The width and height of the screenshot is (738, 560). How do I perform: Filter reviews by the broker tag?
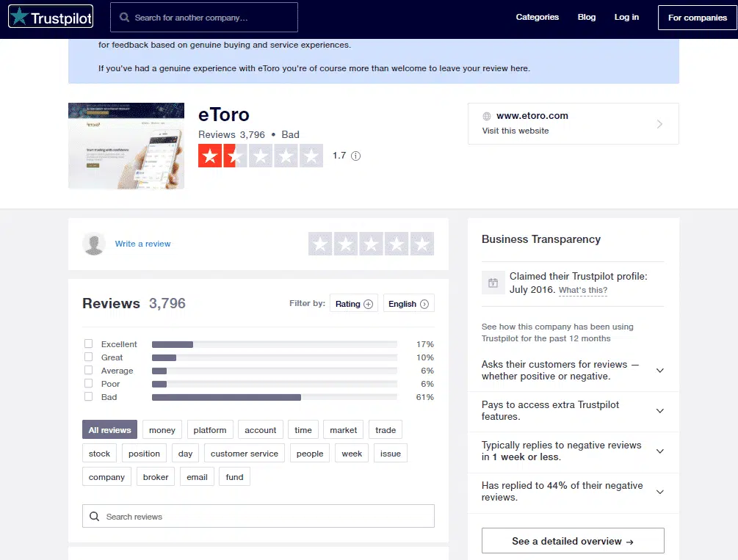(x=156, y=477)
